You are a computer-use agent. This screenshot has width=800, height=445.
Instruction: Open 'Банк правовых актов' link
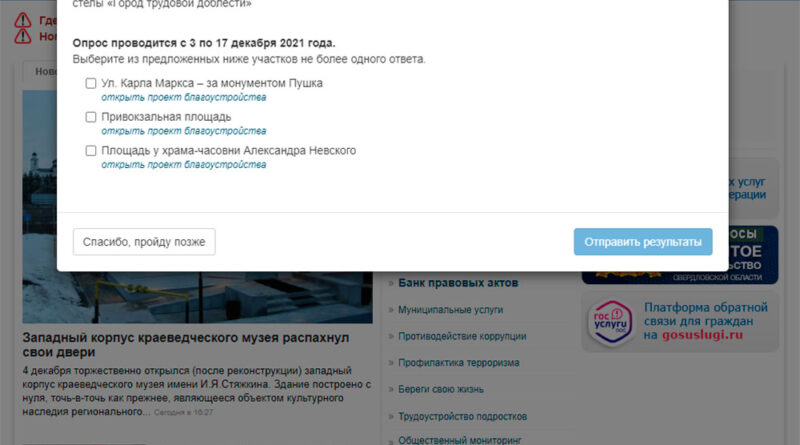458,283
